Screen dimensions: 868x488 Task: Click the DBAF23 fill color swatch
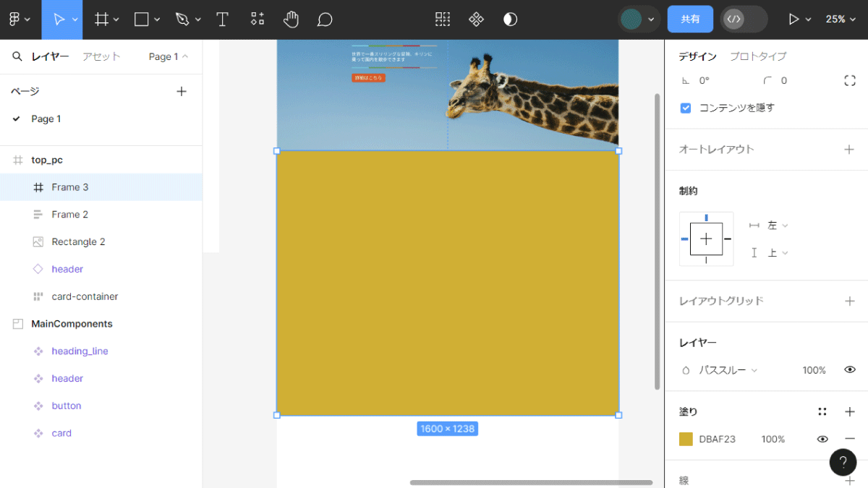click(686, 439)
